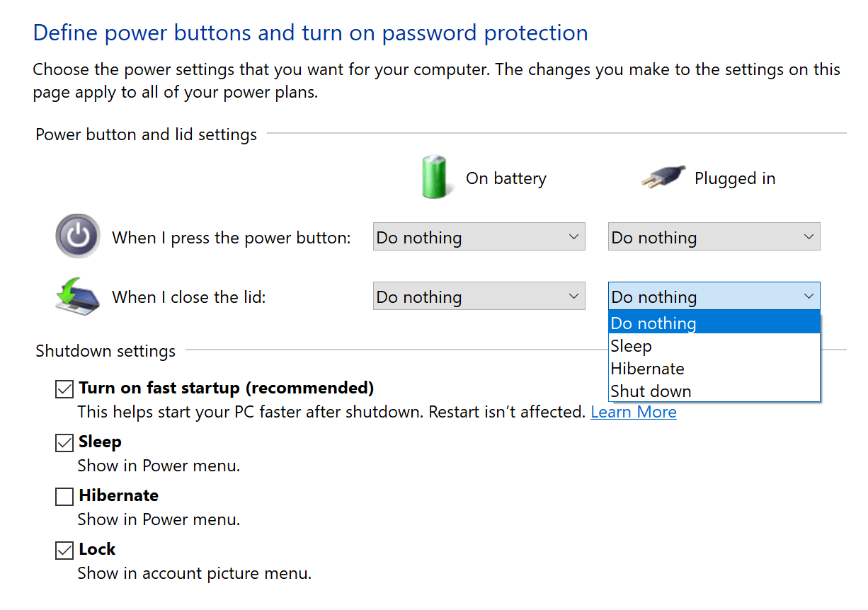Click the Turn on fast startup label
The height and width of the screenshot is (610, 868).
[226, 388]
